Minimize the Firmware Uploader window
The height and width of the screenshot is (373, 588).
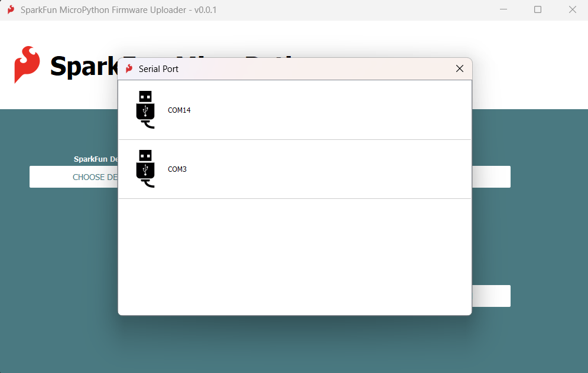[x=503, y=9]
